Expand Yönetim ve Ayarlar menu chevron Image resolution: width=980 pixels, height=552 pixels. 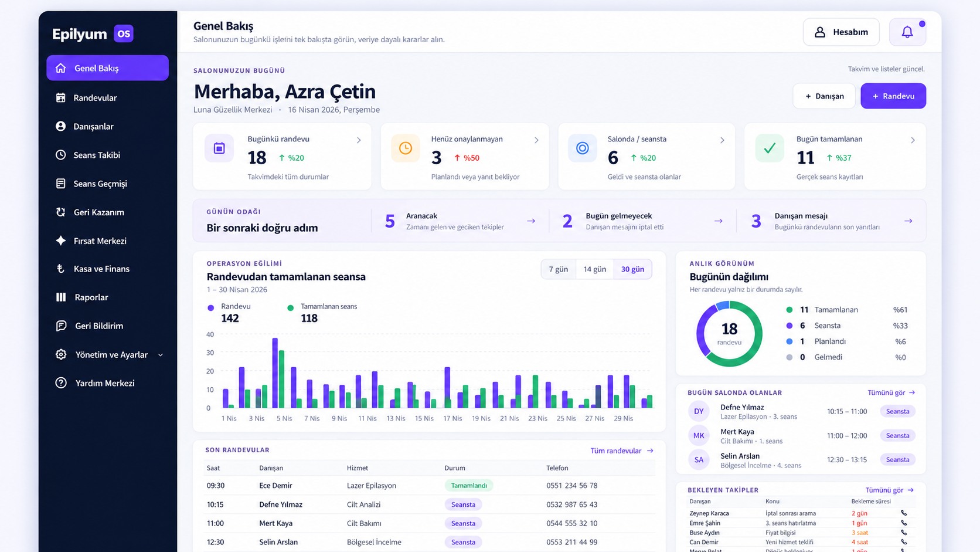160,355
